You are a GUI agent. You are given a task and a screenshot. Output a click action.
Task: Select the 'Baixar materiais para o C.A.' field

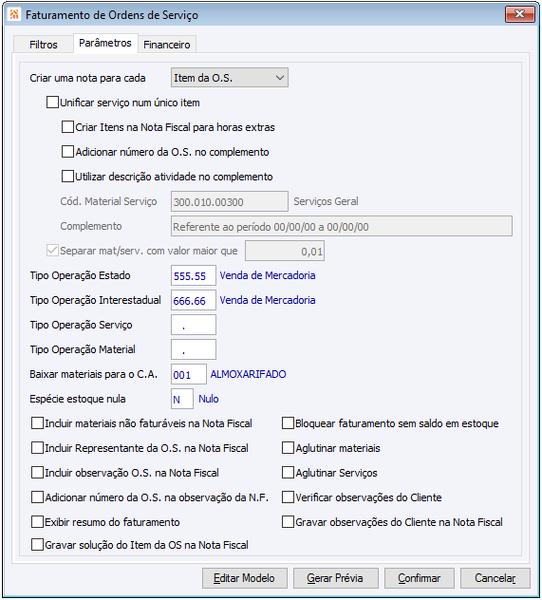tap(189, 374)
